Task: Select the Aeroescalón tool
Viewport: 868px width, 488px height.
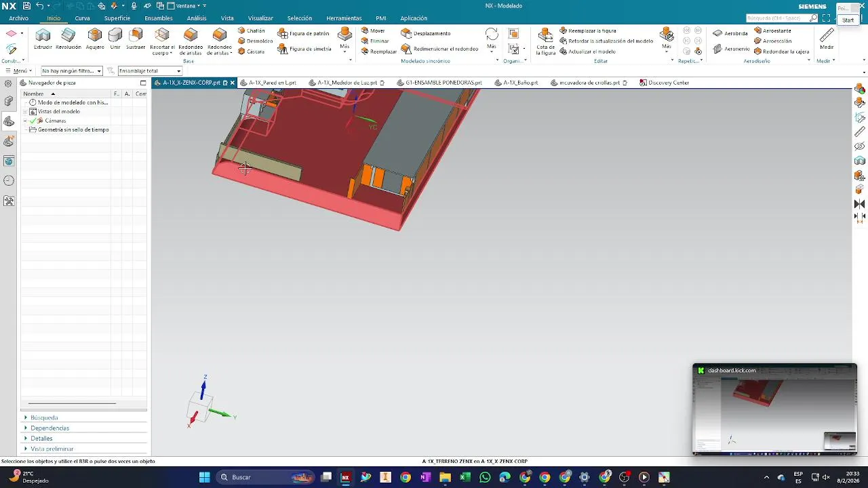Action: point(772,41)
